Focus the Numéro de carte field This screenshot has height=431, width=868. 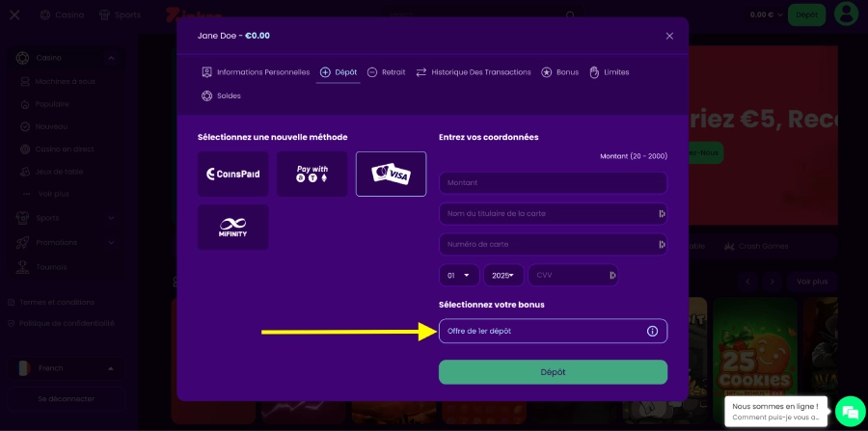click(545, 244)
